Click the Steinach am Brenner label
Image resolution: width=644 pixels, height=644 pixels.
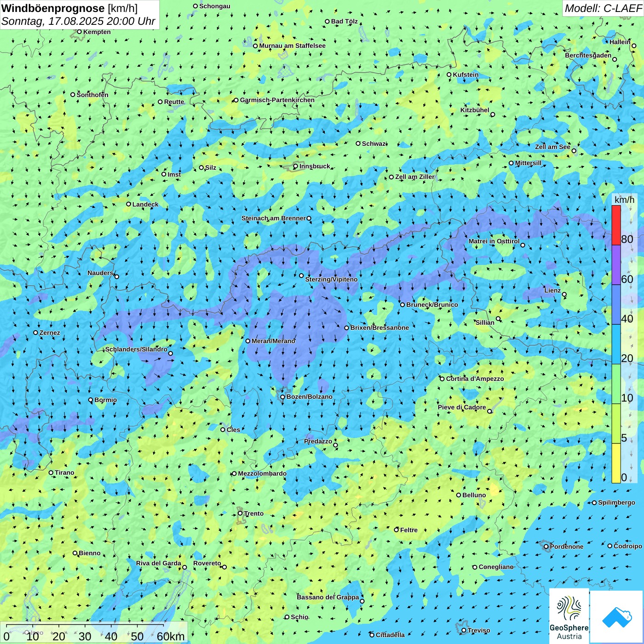point(274,218)
